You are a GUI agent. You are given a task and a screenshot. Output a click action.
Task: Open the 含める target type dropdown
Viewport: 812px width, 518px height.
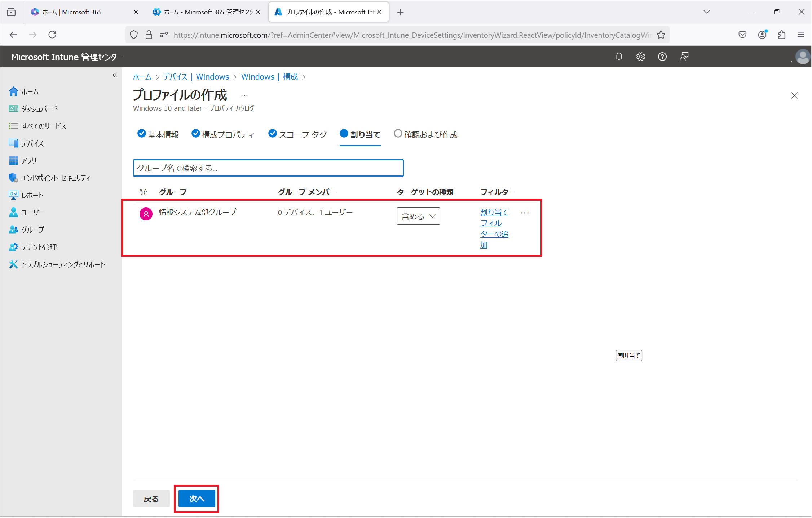(418, 216)
